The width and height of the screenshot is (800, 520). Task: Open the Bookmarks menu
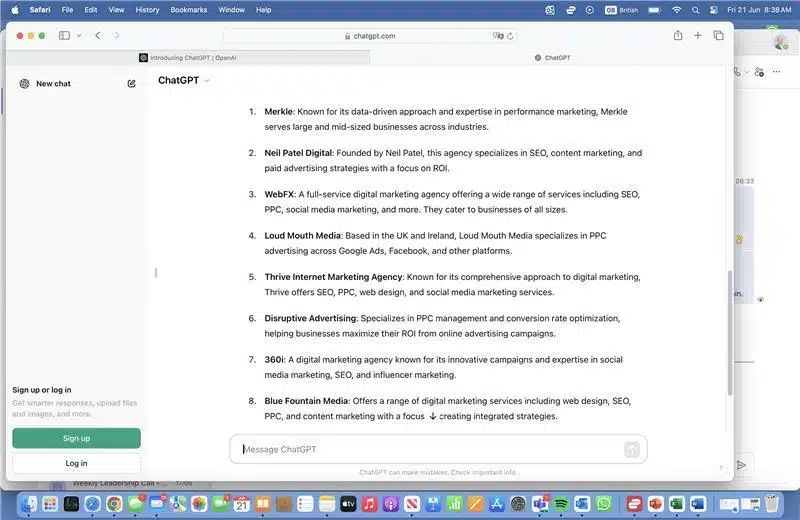click(x=189, y=10)
